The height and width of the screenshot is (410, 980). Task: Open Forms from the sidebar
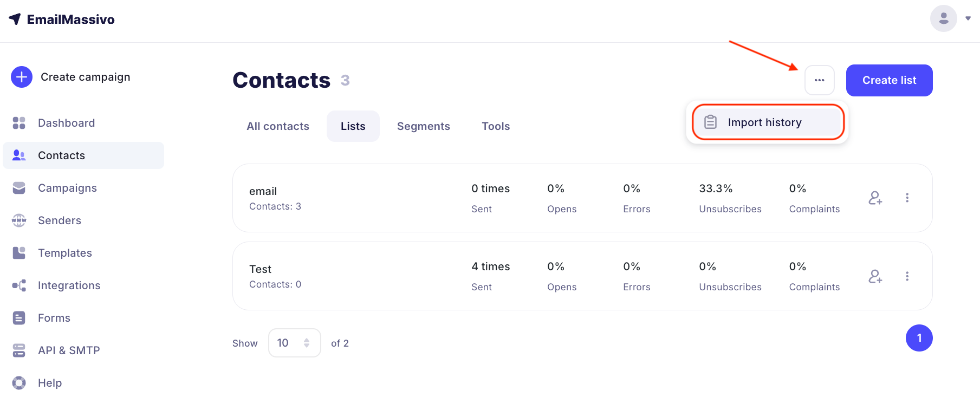coord(54,318)
